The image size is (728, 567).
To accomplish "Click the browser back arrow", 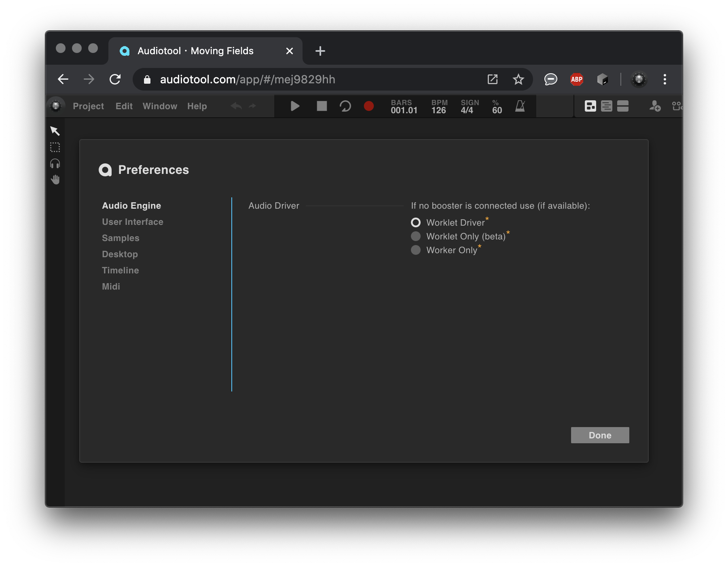I will [x=63, y=79].
